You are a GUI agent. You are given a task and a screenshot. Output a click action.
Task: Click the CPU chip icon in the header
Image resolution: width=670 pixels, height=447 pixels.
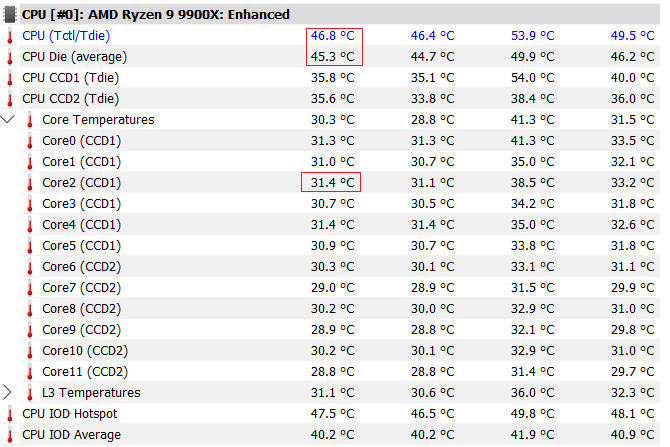[x=9, y=15]
